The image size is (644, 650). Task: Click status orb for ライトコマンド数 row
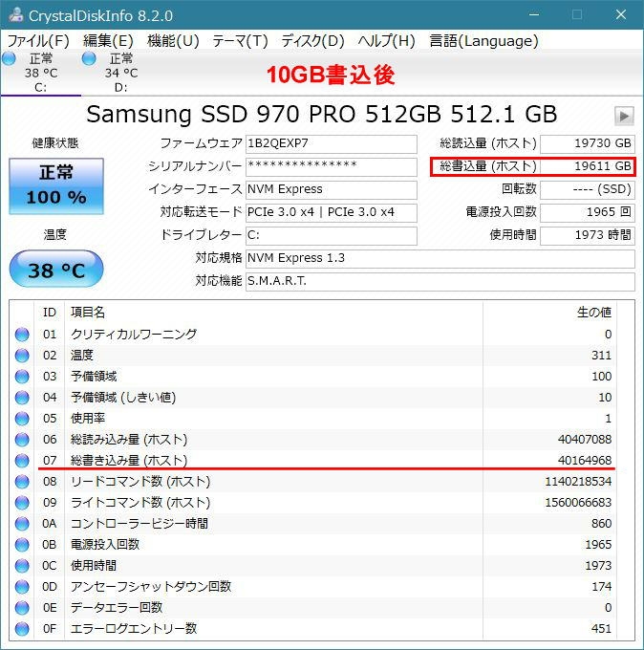[22, 503]
